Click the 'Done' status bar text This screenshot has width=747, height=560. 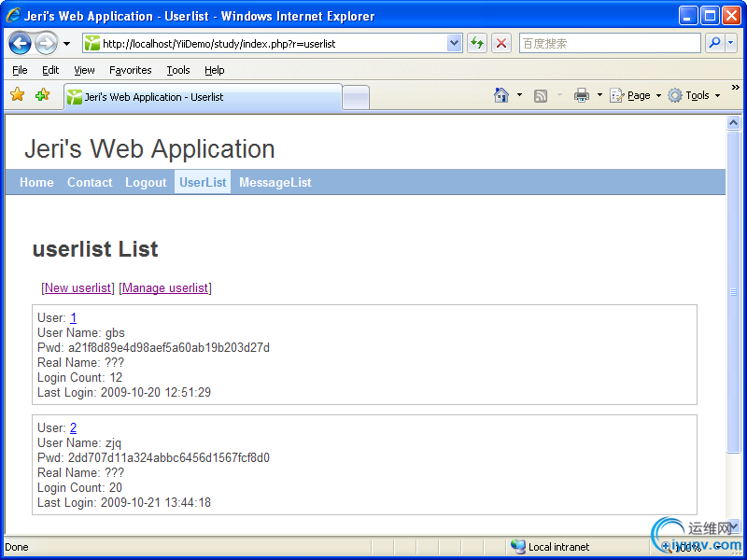click(x=17, y=547)
